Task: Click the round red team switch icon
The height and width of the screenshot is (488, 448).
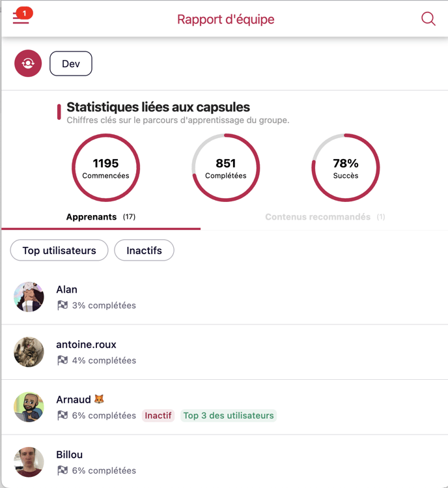Action: (x=28, y=63)
